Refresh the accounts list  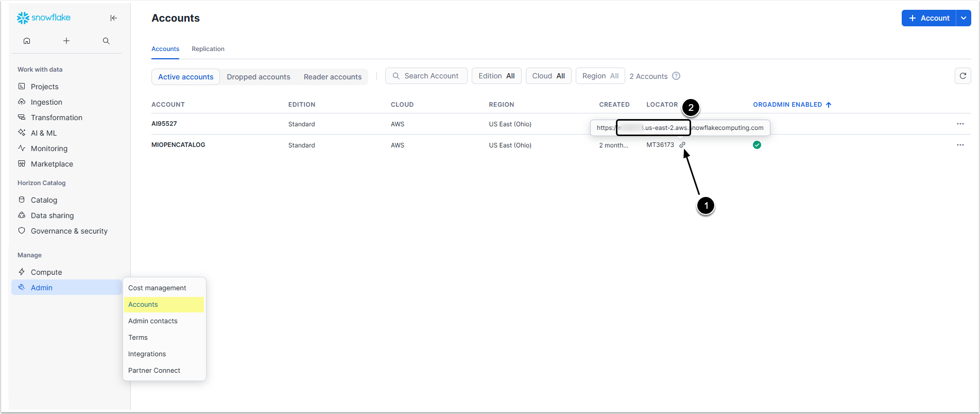click(962, 76)
